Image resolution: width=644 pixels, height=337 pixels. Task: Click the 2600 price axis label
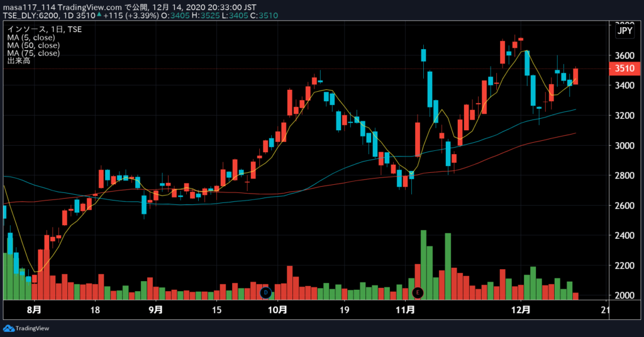click(625, 205)
